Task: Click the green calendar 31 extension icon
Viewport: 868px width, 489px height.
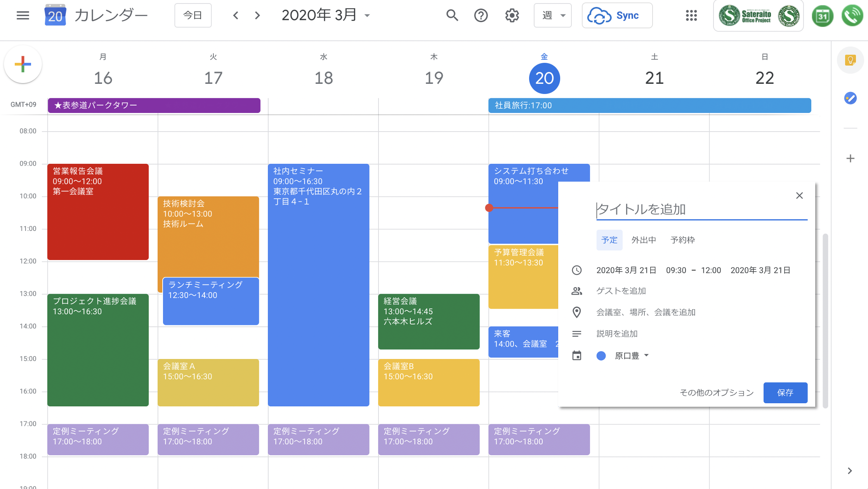Action: (822, 16)
